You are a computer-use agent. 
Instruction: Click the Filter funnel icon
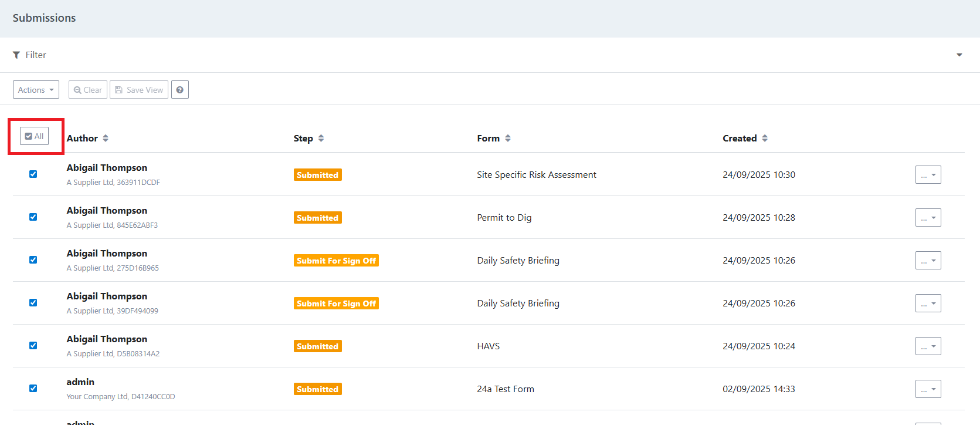point(16,55)
